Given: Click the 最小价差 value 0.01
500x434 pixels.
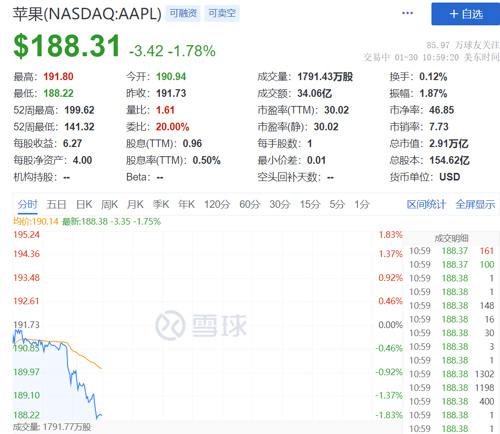Looking at the screenshot, I should pyautogui.click(x=316, y=160).
